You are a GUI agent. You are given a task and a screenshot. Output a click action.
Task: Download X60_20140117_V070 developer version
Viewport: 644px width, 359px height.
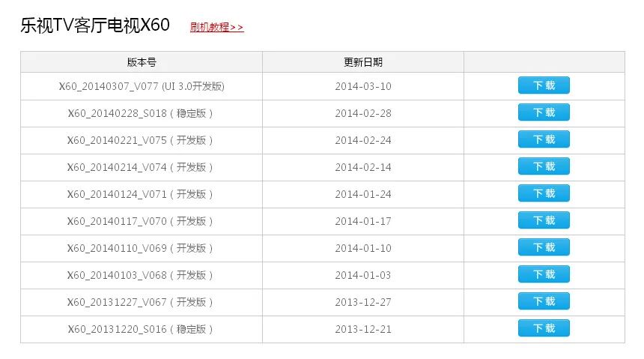point(544,220)
